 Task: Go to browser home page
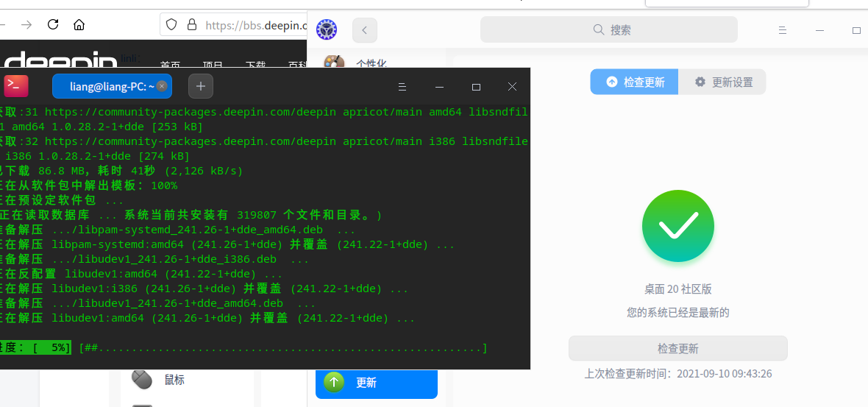point(79,24)
